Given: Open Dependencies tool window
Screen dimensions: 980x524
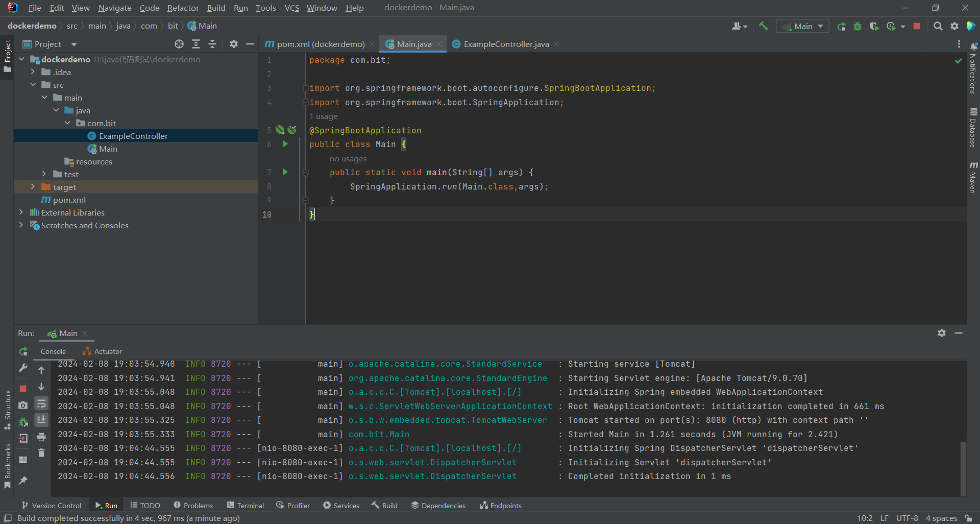Looking at the screenshot, I should coord(438,506).
